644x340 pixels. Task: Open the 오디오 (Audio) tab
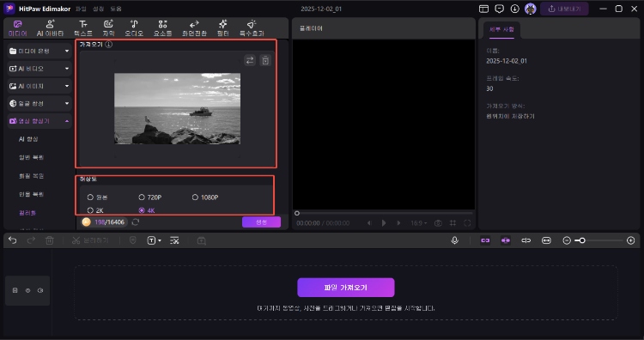(x=134, y=28)
